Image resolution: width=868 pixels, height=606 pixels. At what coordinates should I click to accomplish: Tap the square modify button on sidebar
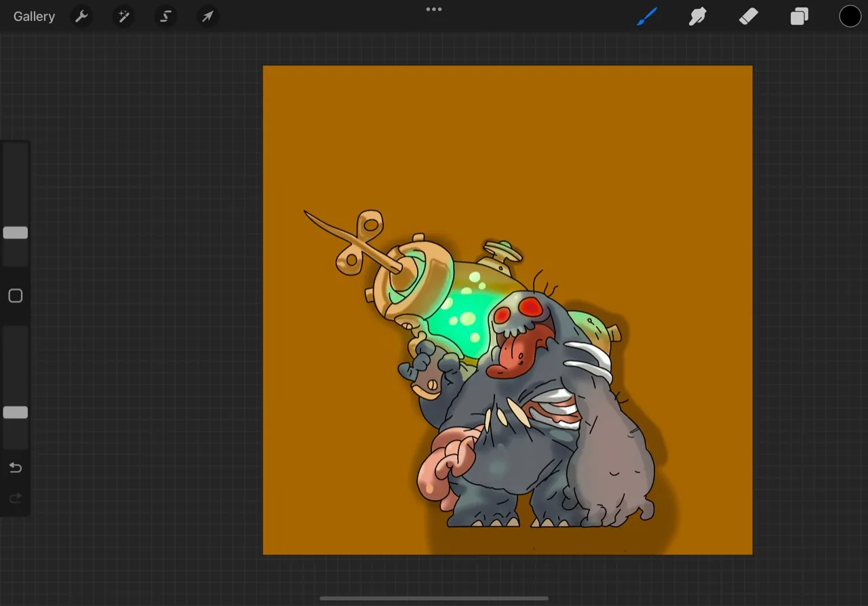point(16,296)
